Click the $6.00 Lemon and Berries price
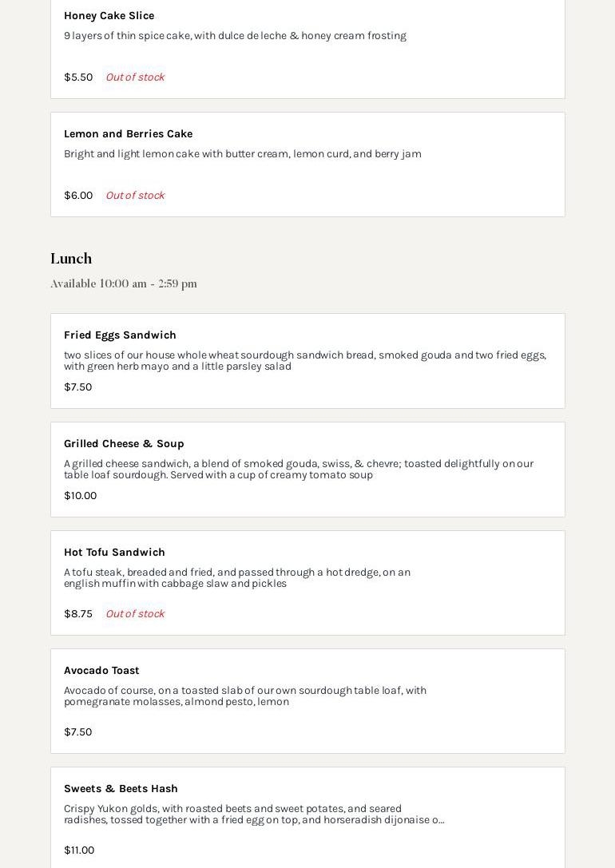 [78, 195]
